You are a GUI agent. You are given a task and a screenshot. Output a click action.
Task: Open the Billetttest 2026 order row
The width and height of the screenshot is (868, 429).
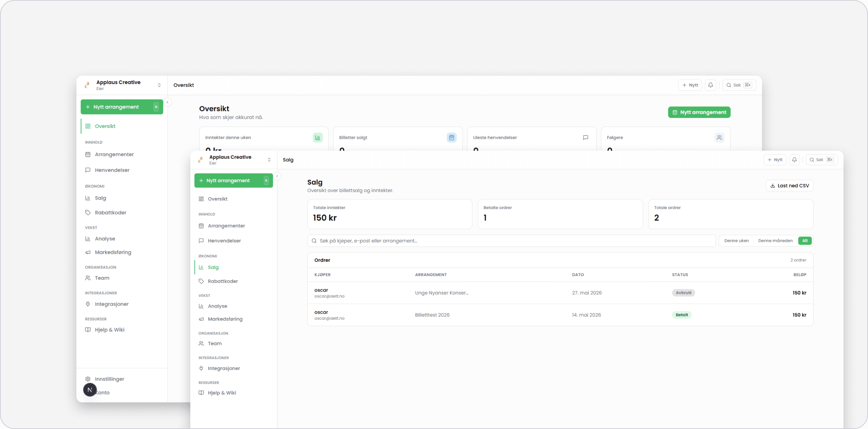click(x=560, y=315)
